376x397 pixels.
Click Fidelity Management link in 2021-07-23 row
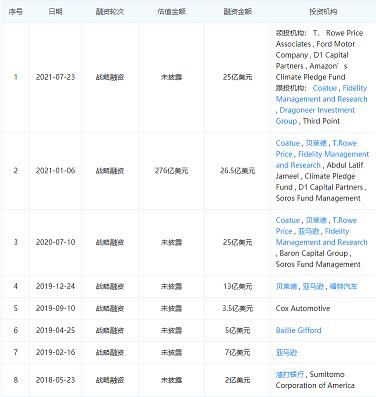pos(322,93)
